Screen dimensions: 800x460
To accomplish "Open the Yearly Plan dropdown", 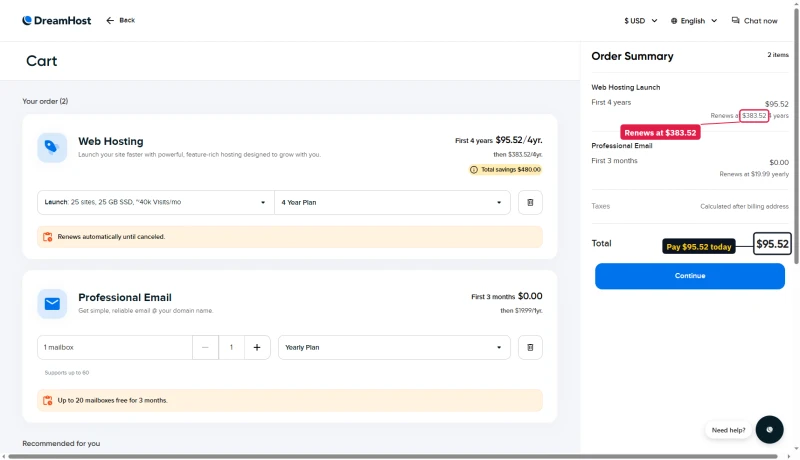I will tap(394, 347).
